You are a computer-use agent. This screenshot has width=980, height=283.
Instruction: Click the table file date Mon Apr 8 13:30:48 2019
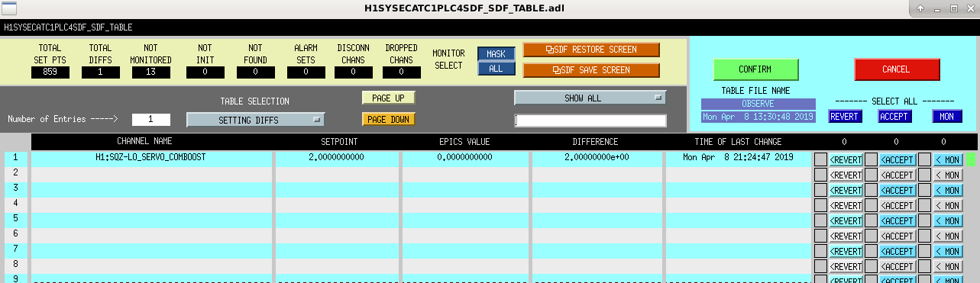(x=758, y=117)
